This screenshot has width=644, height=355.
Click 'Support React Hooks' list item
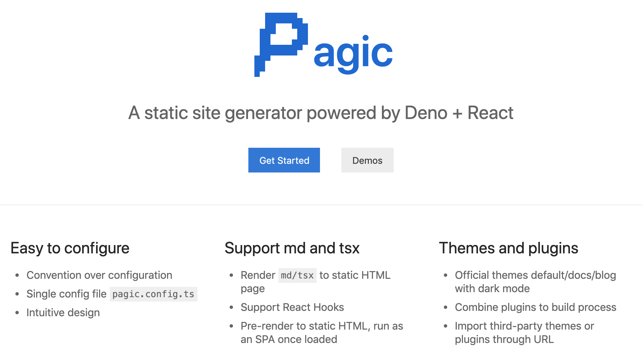(292, 307)
